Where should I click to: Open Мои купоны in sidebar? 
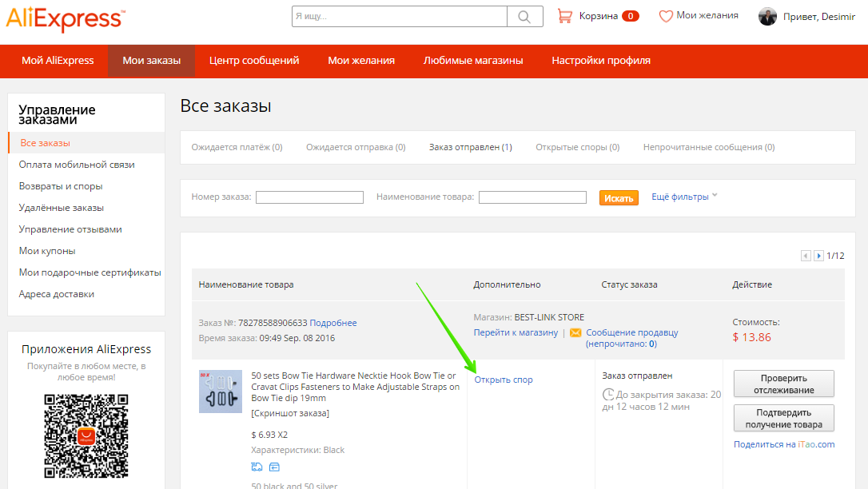(47, 251)
